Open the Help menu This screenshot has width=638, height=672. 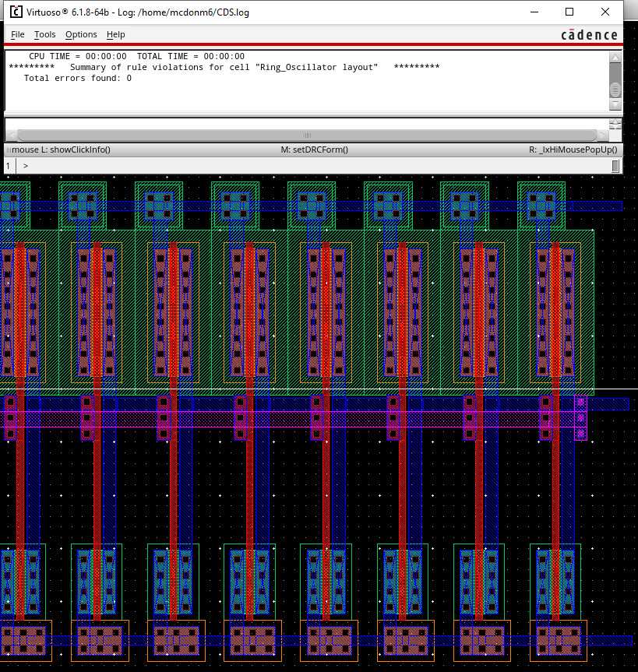pyautogui.click(x=116, y=34)
